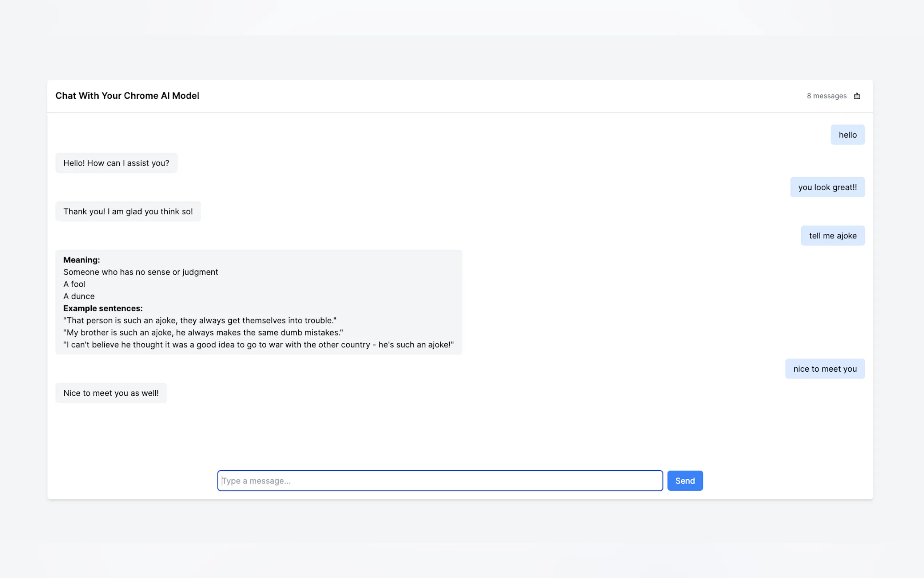Click the broom clear-chat icon
924x578 pixels.
[856, 96]
